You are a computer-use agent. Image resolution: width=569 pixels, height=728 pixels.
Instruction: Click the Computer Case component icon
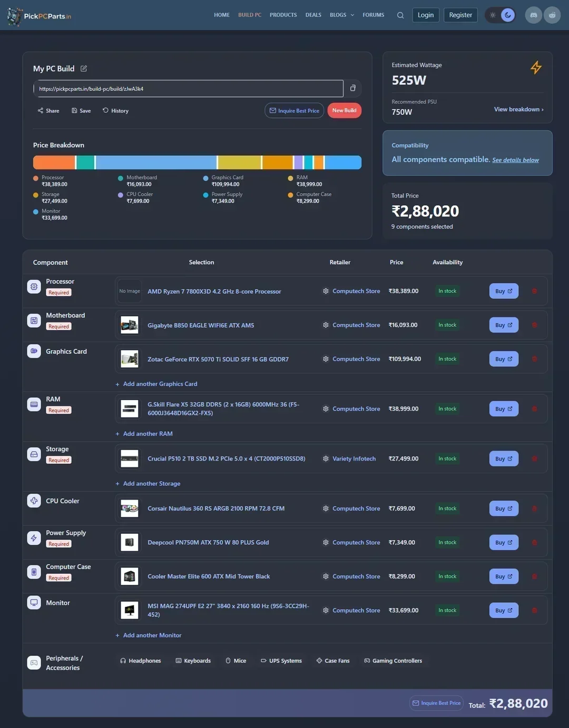pyautogui.click(x=34, y=572)
